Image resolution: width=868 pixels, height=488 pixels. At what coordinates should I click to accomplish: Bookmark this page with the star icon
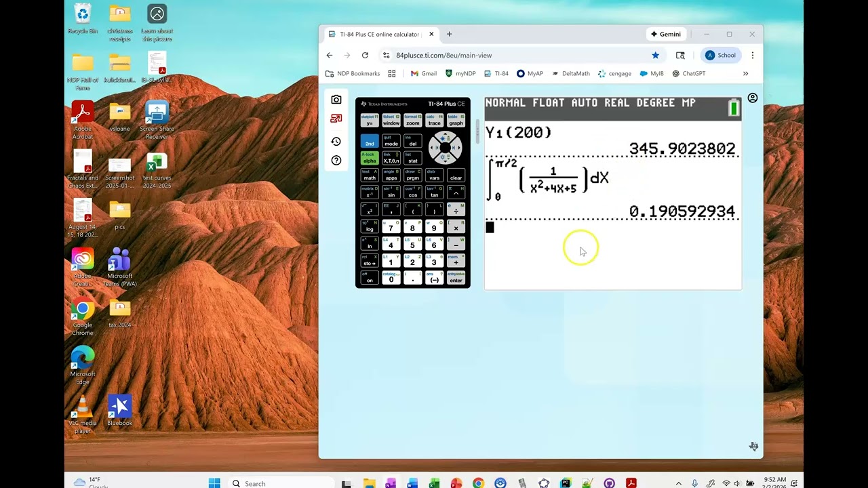pos(655,55)
